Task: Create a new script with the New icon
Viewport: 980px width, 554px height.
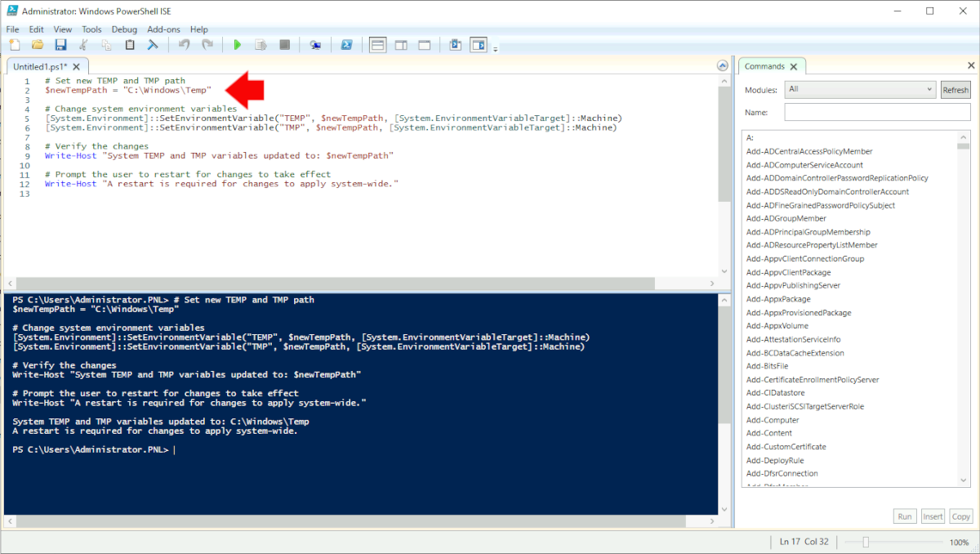Action: 15,45
